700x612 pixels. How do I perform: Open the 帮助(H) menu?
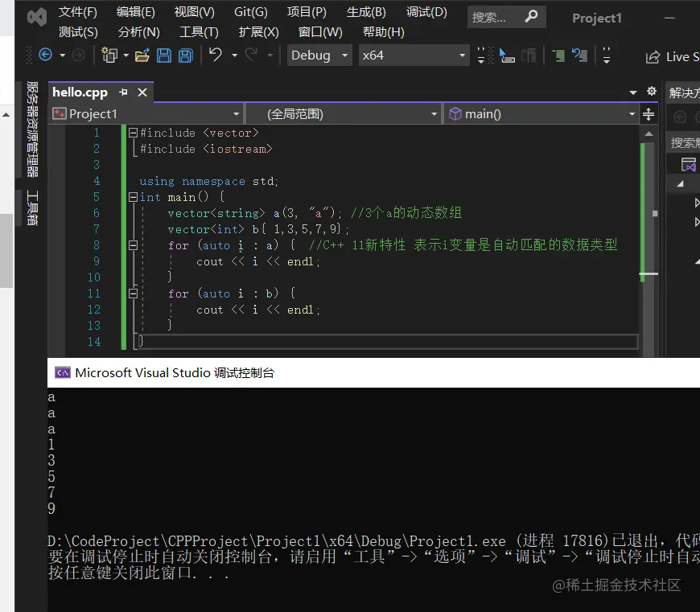pos(384,31)
